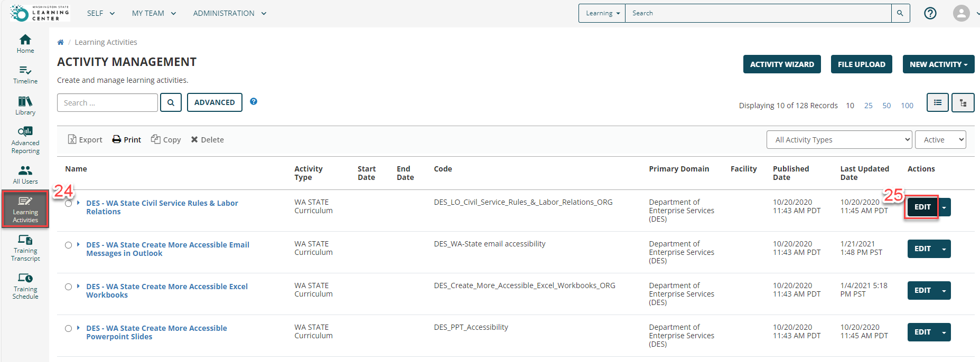Open EDIT dropdown arrow for Accessible Excel row
Image resolution: width=980 pixels, height=362 pixels.
tap(945, 290)
